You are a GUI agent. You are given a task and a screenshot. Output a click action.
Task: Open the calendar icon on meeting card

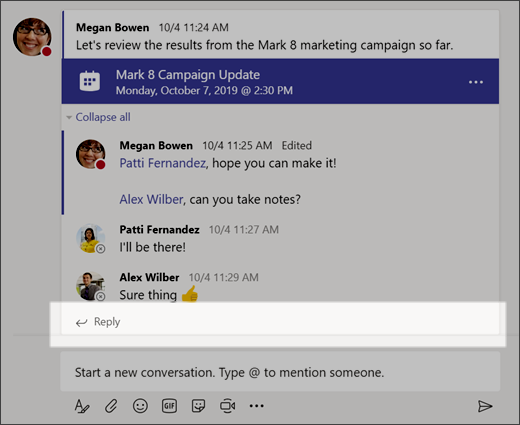90,81
